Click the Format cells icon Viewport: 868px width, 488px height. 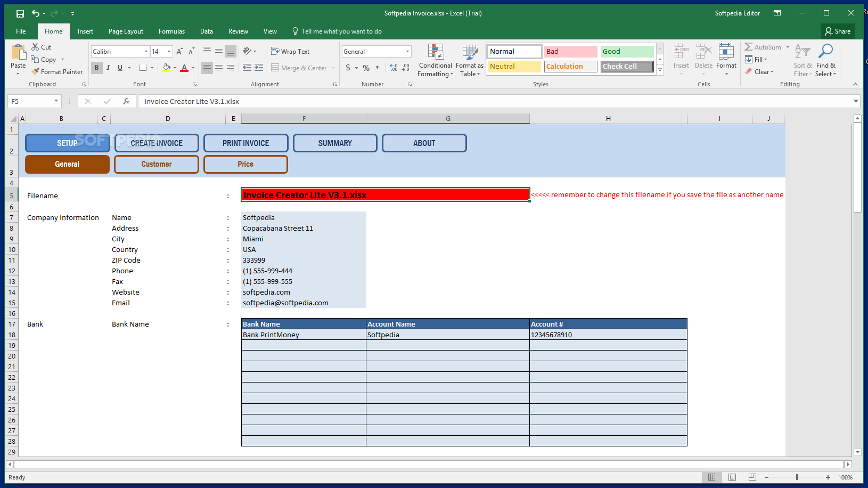pyautogui.click(x=726, y=52)
